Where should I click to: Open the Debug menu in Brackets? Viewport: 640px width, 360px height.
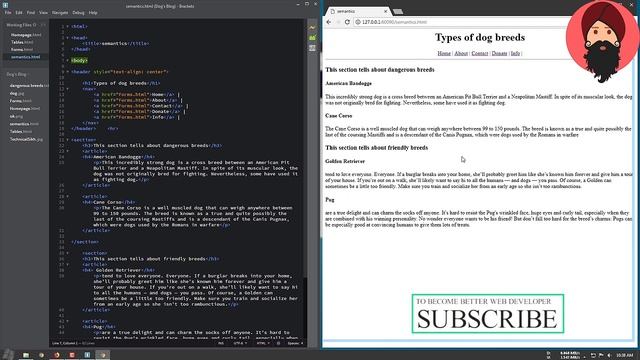point(78,13)
